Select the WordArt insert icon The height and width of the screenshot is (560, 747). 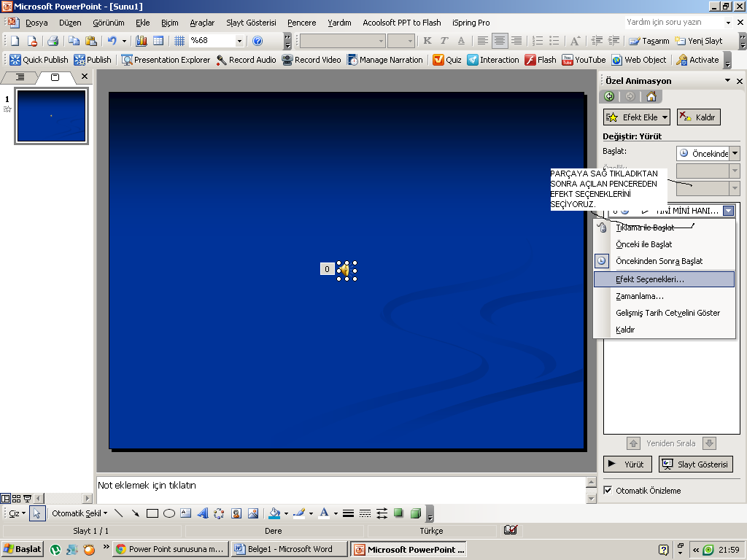(x=202, y=513)
